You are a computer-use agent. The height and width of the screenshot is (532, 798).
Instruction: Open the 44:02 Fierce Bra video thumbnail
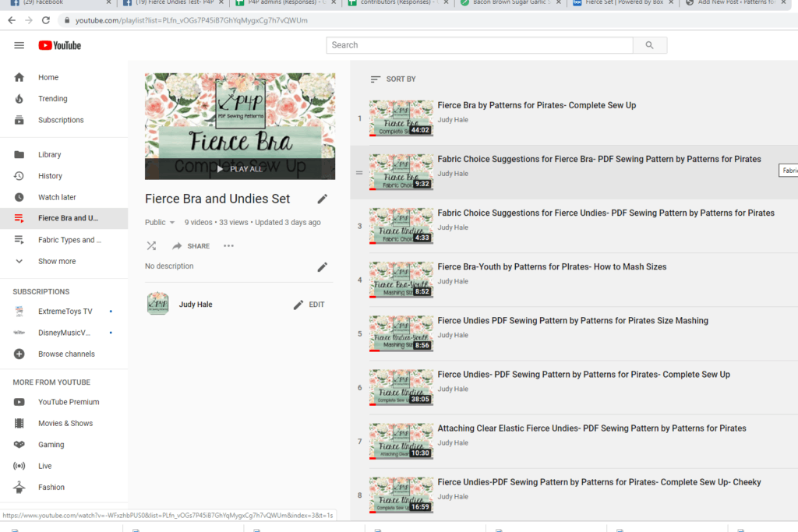point(401,118)
